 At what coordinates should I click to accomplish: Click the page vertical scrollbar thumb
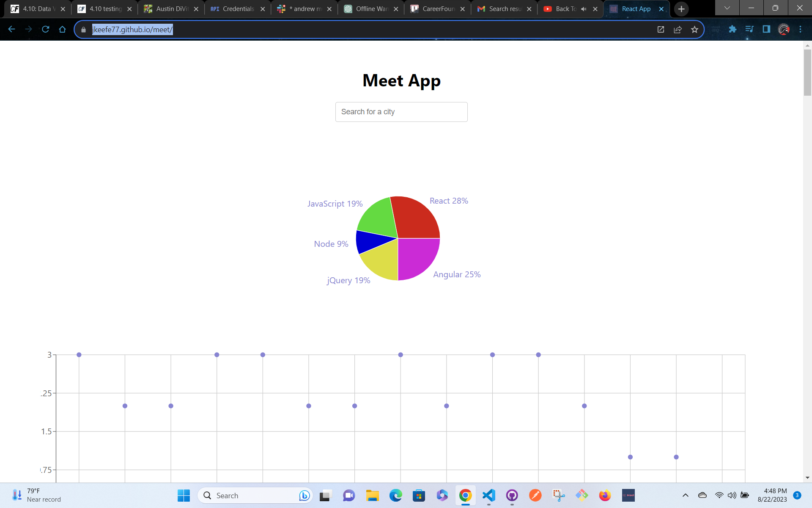pos(807,73)
